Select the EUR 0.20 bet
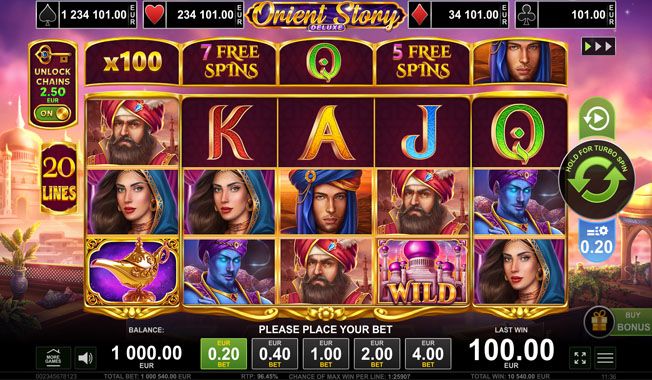 point(224,354)
